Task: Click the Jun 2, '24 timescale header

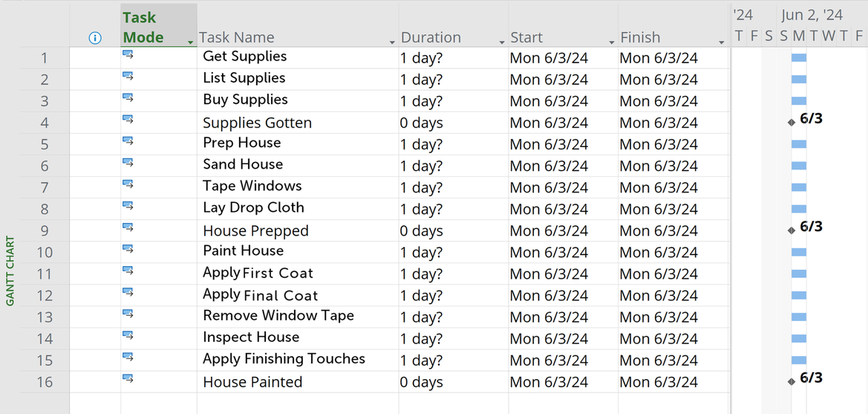Action: point(812,15)
